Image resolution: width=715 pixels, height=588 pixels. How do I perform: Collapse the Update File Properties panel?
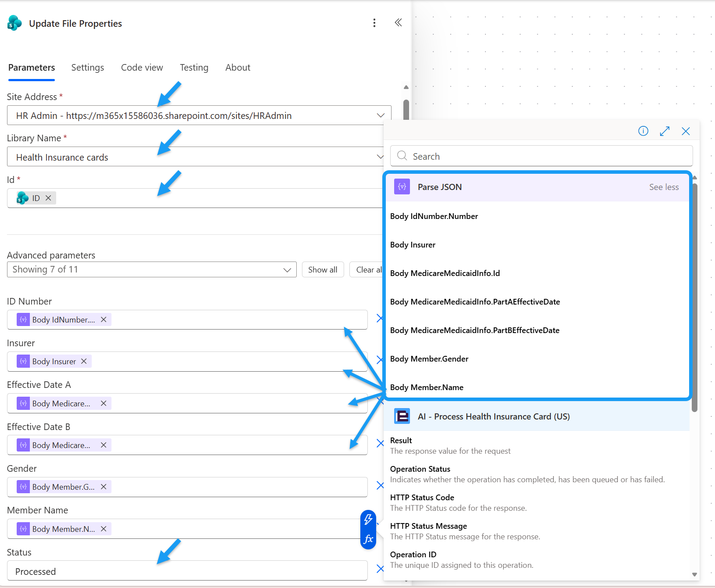pos(398,22)
